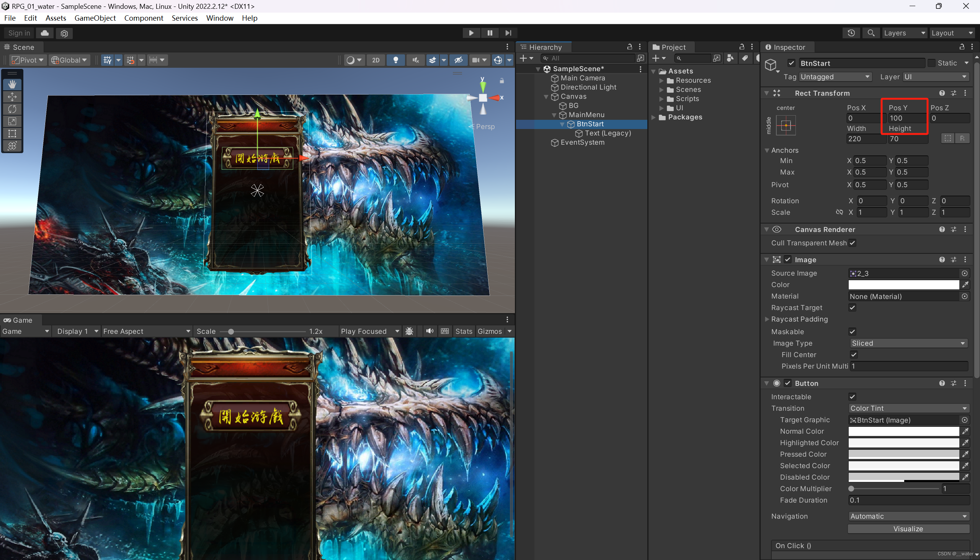980x560 pixels.
Task: Click the global search magnifier icon
Action: [x=871, y=33]
